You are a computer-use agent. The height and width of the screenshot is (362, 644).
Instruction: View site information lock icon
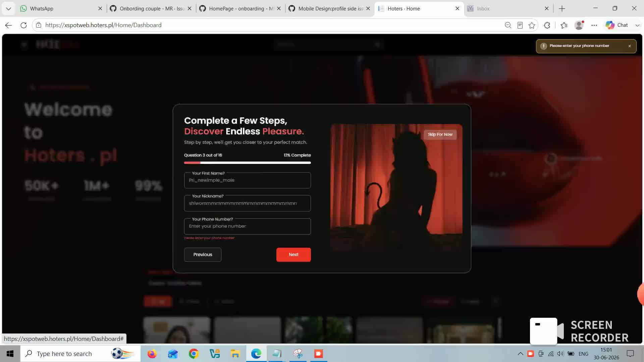coord(39,25)
